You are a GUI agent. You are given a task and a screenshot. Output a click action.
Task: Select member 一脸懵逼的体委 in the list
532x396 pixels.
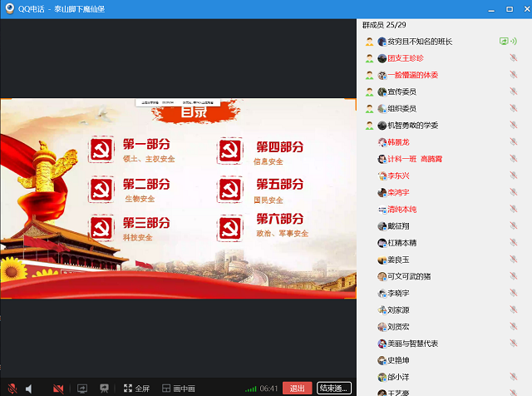pos(412,75)
